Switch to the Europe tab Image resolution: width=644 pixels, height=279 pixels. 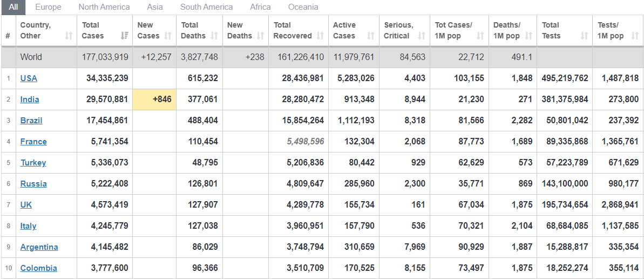click(x=48, y=7)
